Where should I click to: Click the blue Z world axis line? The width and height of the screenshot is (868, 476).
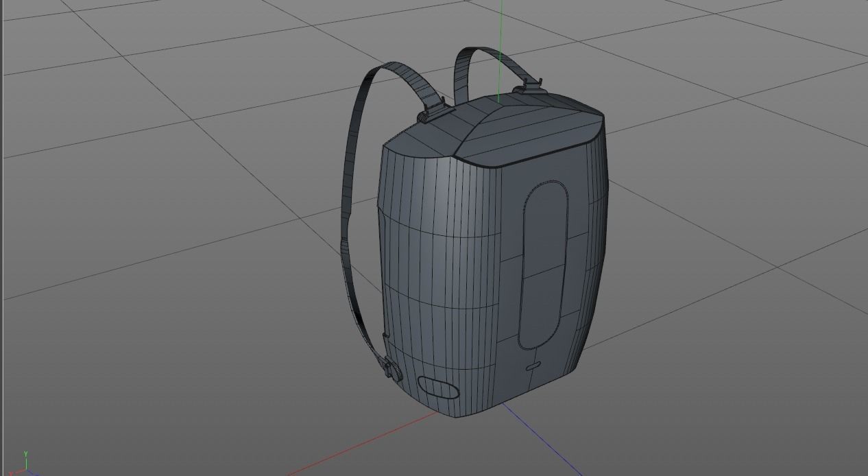click(542, 439)
